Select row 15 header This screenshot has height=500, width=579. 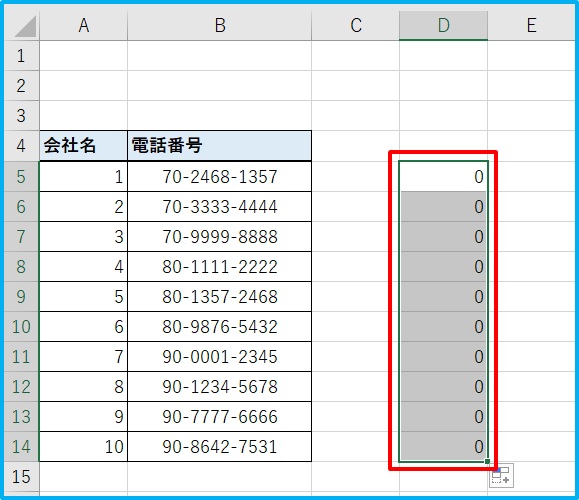21,476
